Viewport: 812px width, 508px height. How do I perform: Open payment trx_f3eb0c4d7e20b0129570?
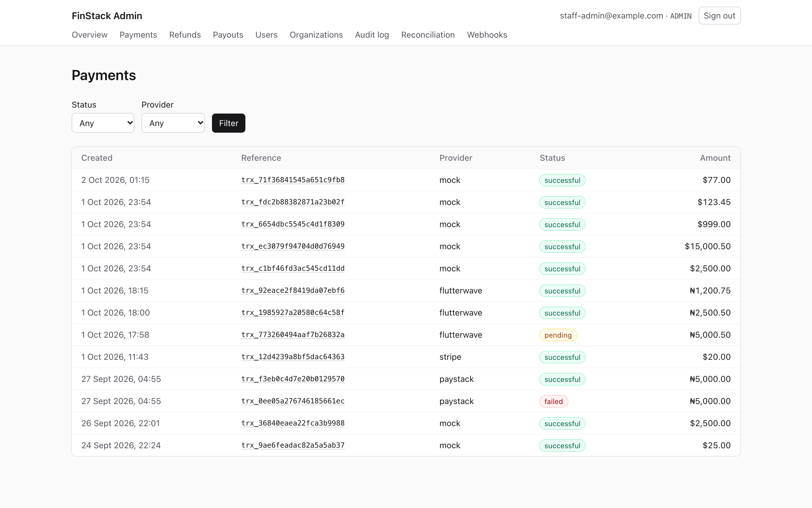tap(293, 379)
